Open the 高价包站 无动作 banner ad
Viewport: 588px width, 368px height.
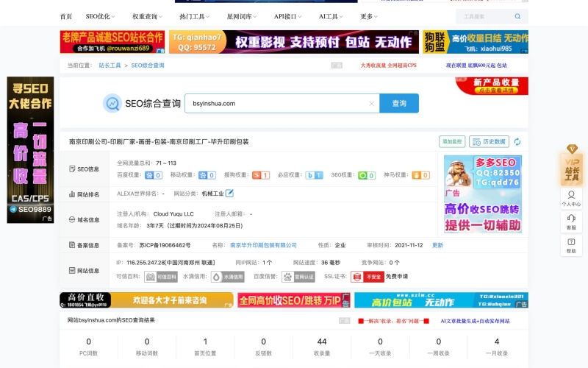pos(442,300)
